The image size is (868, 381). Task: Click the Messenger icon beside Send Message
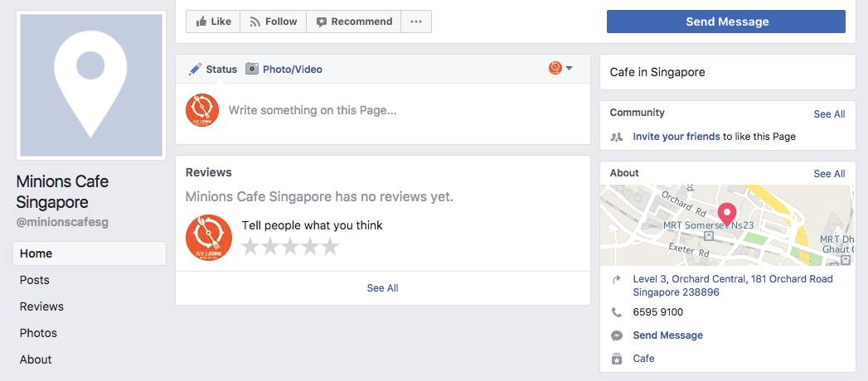pos(617,335)
